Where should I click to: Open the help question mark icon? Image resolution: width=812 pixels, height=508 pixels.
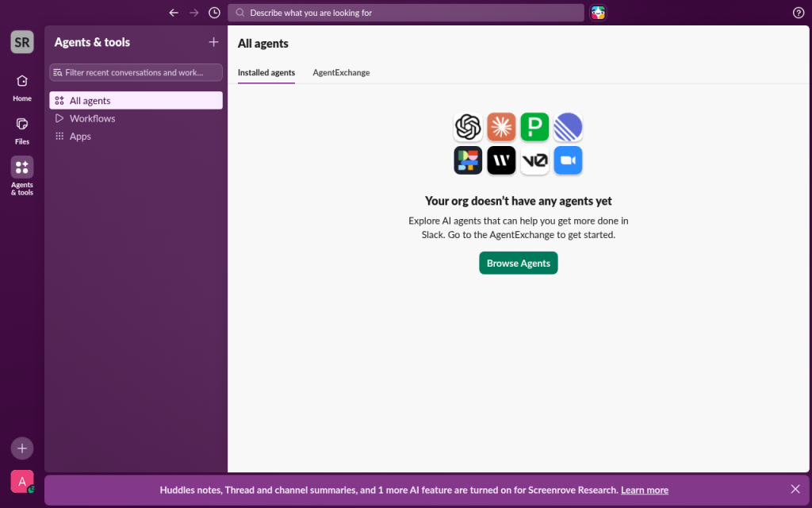tap(798, 13)
